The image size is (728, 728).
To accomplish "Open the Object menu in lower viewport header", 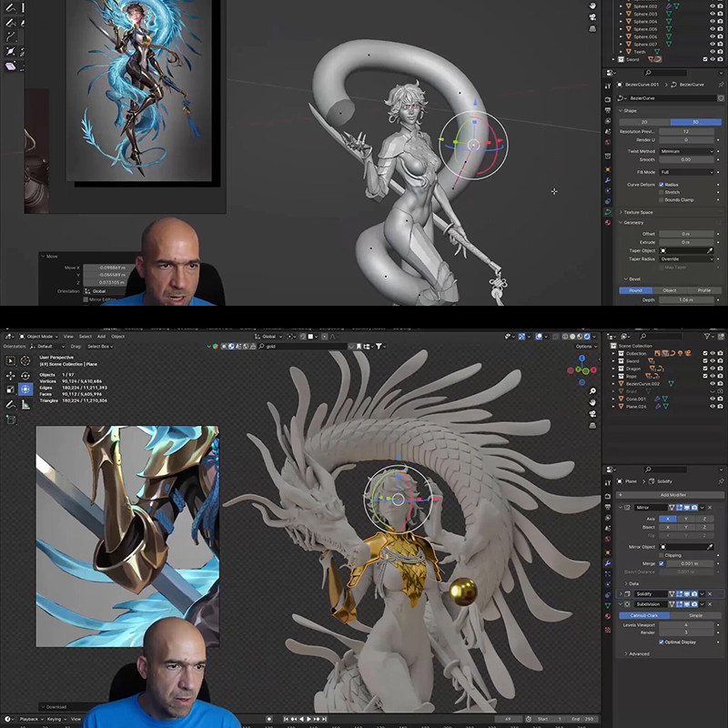I will (117, 337).
